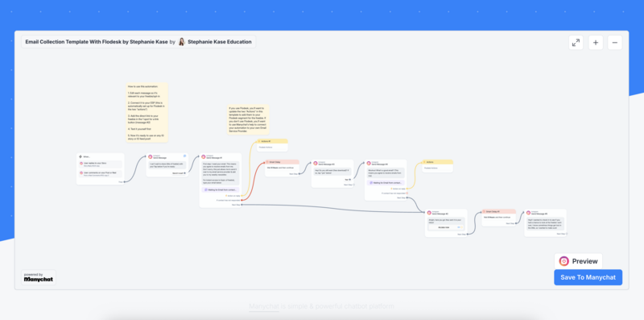Viewport: 644px width, 320px height.
Task: Click the lightning icon on bottom-right Actions node
Action: click(x=425, y=162)
